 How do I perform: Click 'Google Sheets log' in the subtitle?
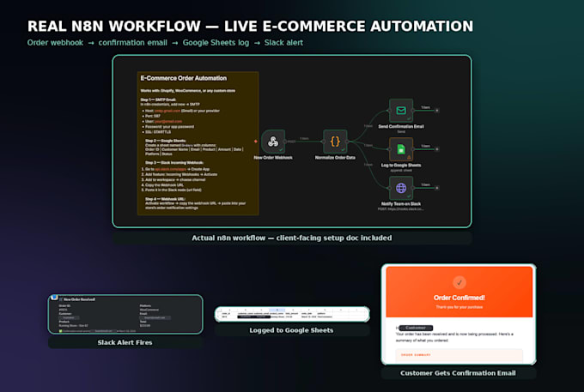point(216,43)
